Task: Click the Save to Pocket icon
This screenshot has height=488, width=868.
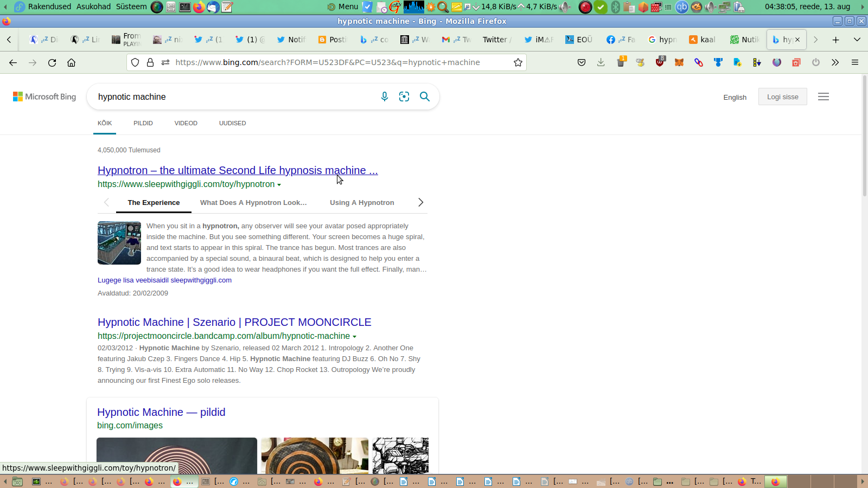Action: pyautogui.click(x=582, y=62)
